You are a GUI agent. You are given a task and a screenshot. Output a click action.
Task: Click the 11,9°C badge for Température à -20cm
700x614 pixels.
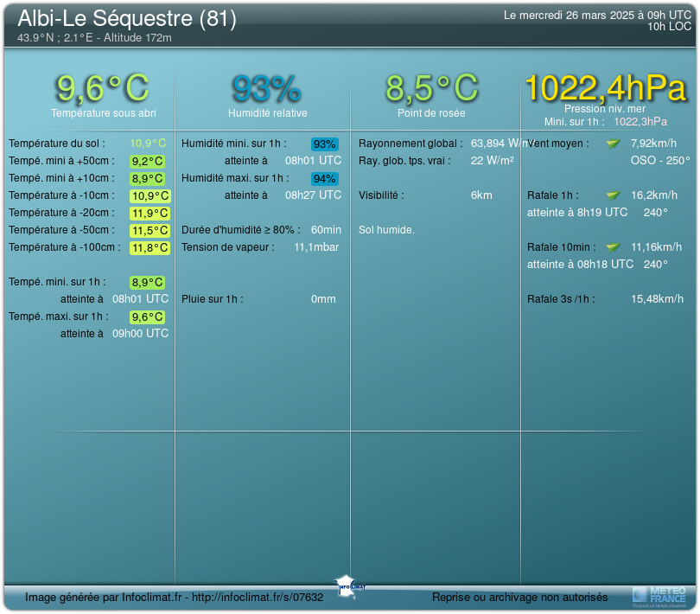pos(150,213)
